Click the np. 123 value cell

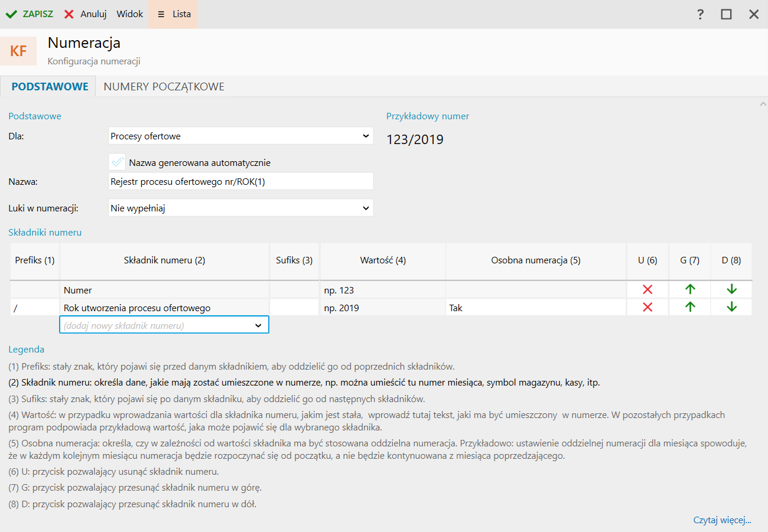point(383,290)
